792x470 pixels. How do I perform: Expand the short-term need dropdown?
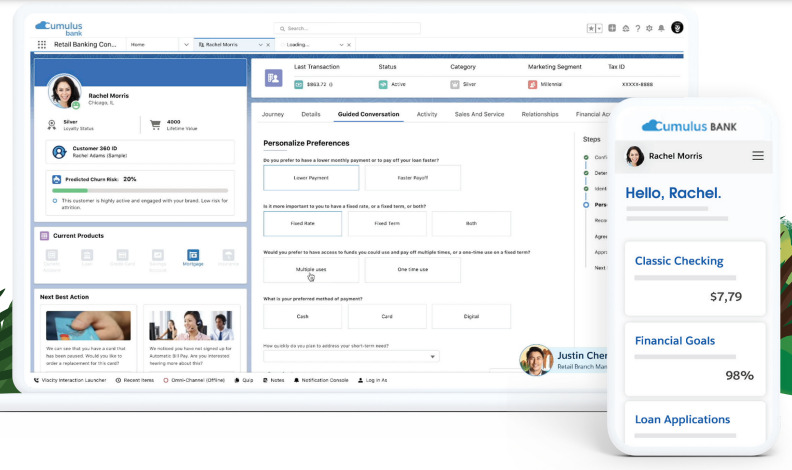(x=433, y=356)
